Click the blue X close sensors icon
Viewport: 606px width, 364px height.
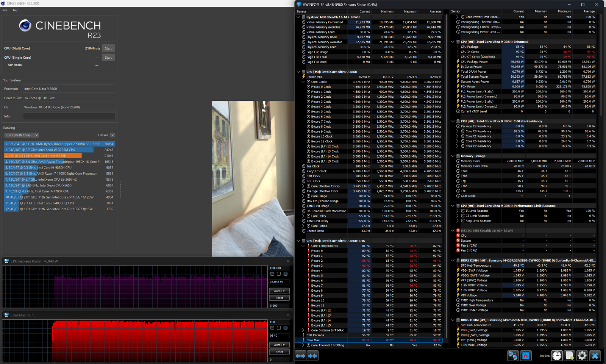[x=595, y=356]
